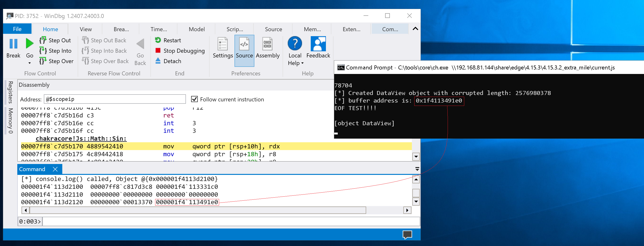Image resolution: width=644 pixels, height=246 pixels.
Task: Click the Command window horizontal scrollbar
Action: click(198, 210)
